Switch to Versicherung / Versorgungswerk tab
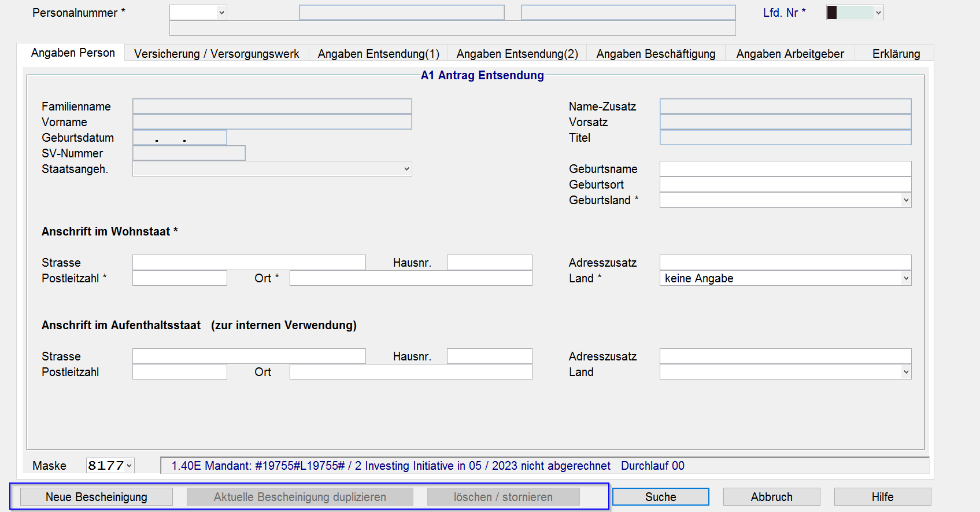Image resolution: width=980 pixels, height=512 pixels. [x=216, y=54]
